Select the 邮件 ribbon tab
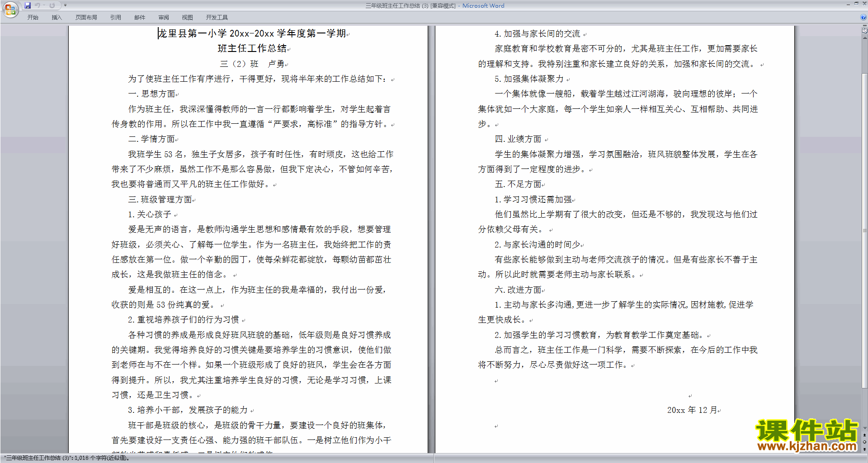Viewport: 868px width, 463px height. (x=140, y=18)
